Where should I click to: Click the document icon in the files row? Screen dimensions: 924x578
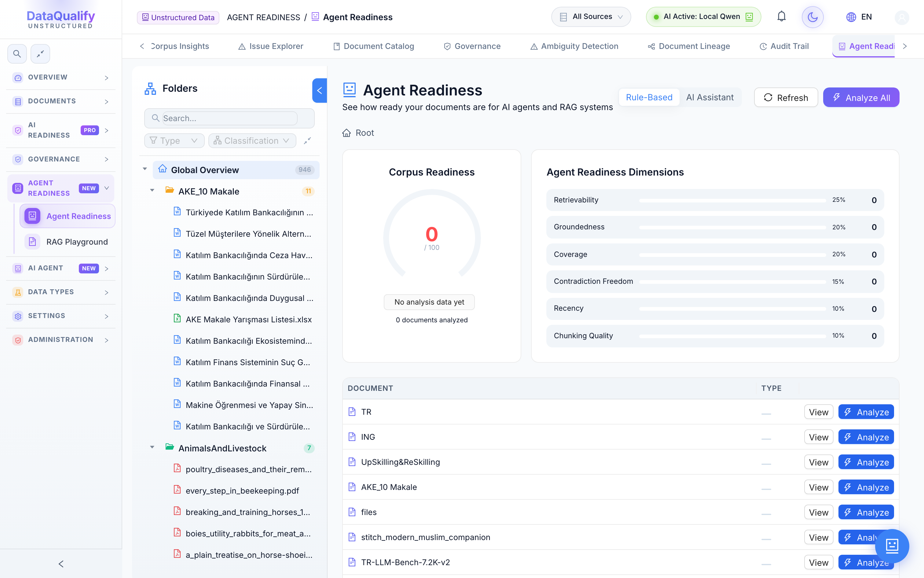tap(352, 512)
